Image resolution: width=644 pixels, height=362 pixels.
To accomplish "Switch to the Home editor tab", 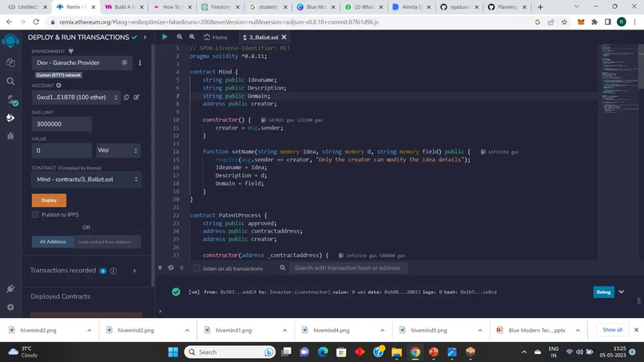I will (216, 38).
